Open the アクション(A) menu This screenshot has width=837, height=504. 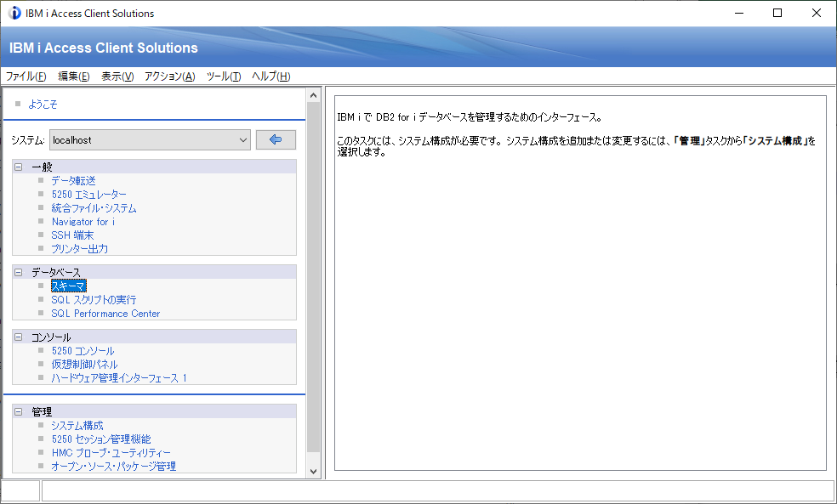pyautogui.click(x=170, y=76)
